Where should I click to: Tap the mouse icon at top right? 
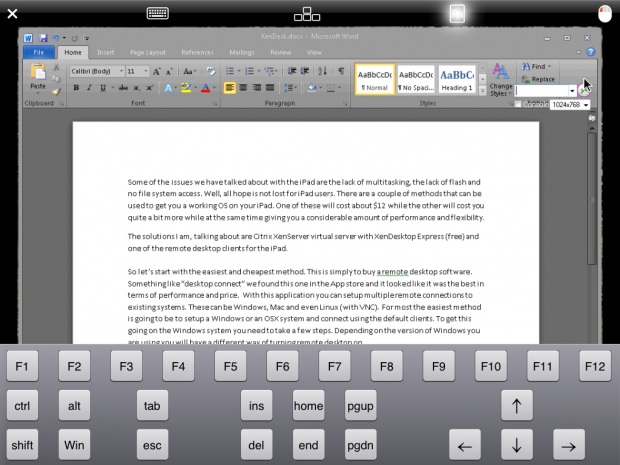605,14
